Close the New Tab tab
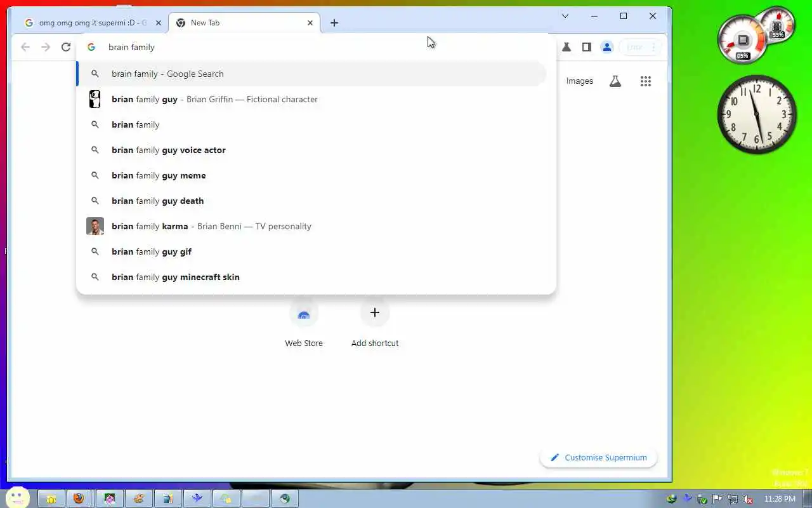 point(310,23)
